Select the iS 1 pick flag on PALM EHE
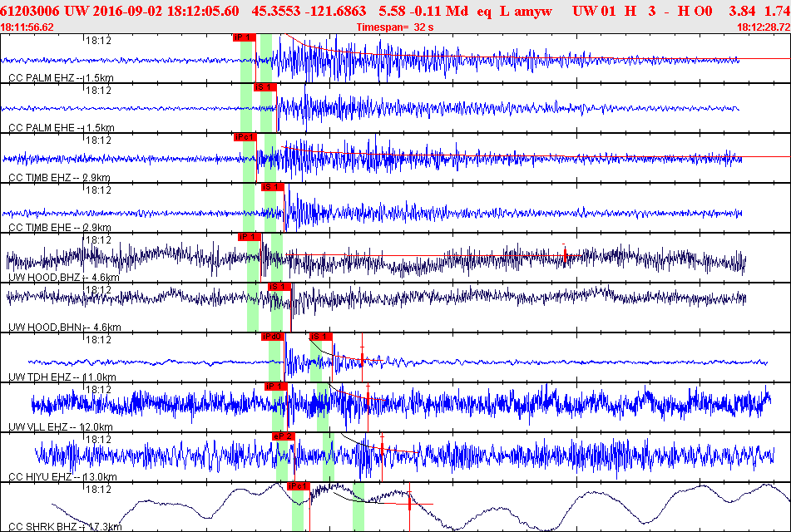 point(265,87)
